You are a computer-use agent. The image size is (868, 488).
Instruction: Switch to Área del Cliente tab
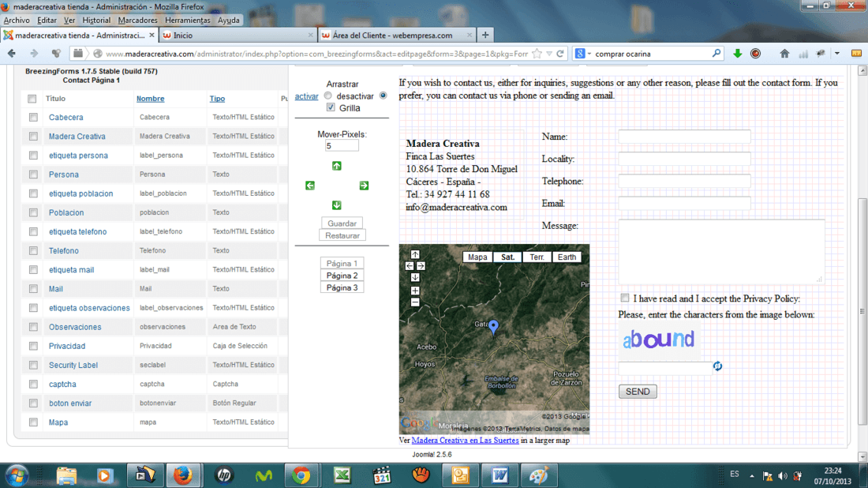click(397, 35)
